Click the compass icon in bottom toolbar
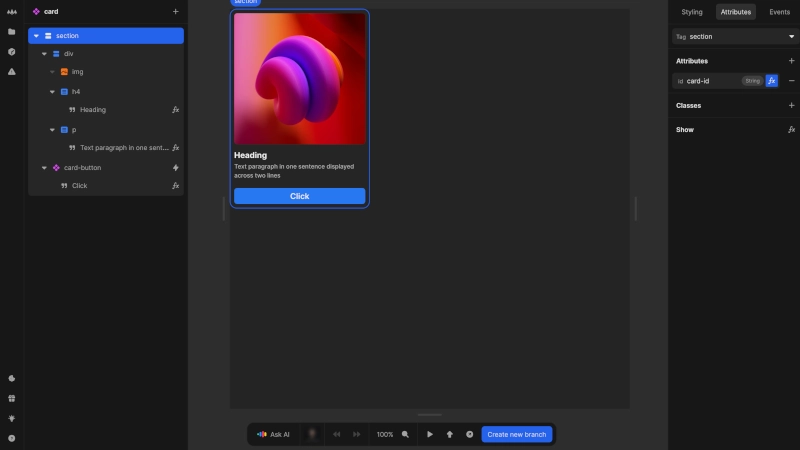 coord(469,434)
